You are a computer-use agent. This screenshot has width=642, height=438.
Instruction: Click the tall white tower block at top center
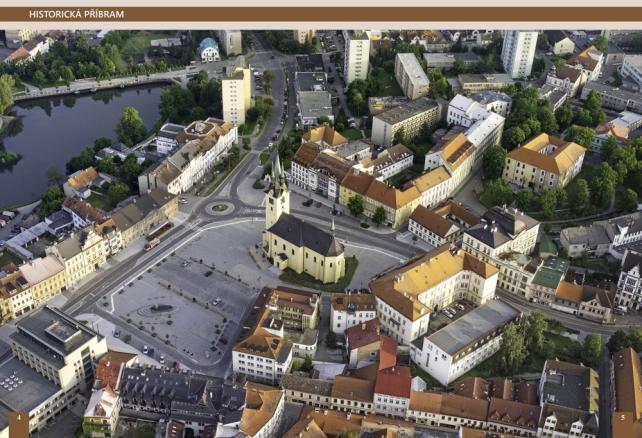pyautogui.click(x=356, y=55)
